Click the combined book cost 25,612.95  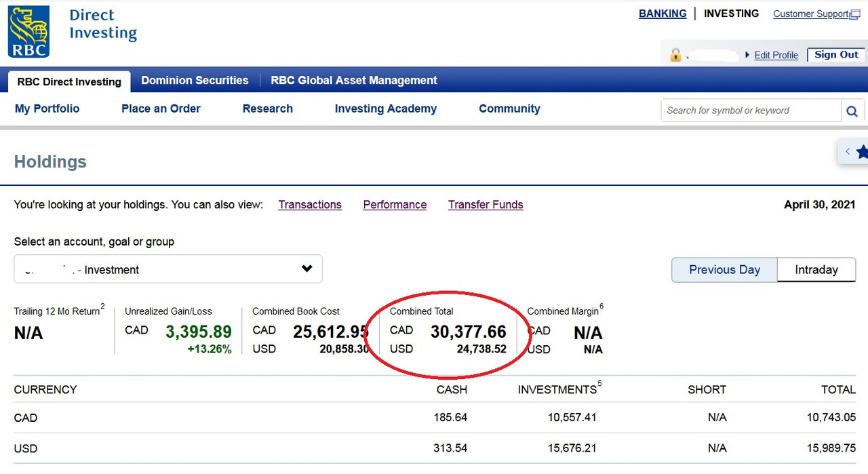[331, 332]
